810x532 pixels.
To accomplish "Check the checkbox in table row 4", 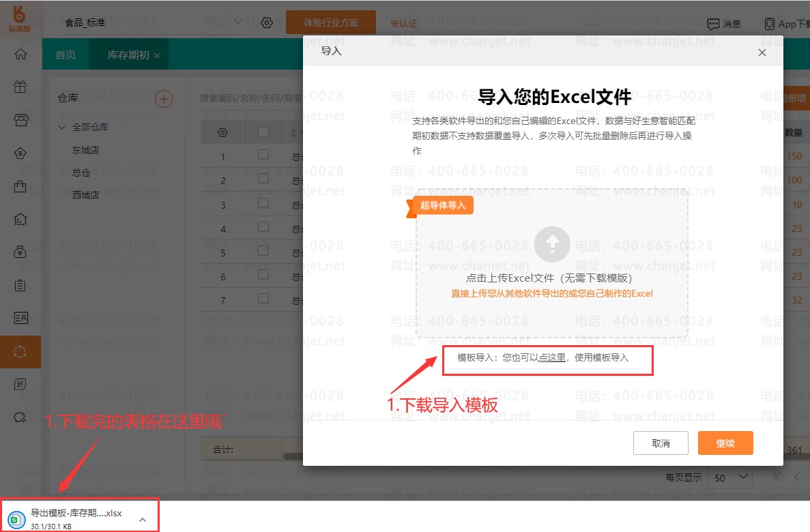I will click(x=263, y=228).
